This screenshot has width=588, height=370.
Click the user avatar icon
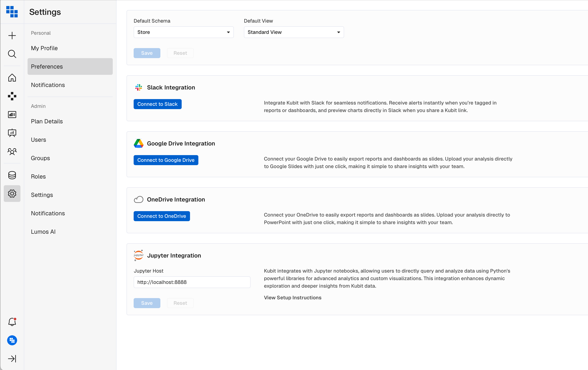[12, 340]
